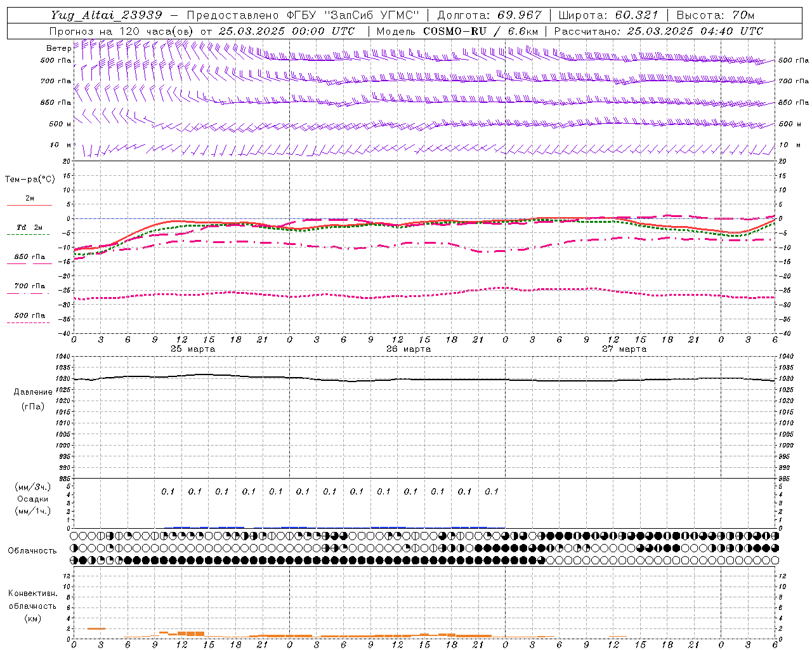Click the dash-dot line sample under 700 гПа legend
This screenshot has height=650, width=812.
click(29, 293)
